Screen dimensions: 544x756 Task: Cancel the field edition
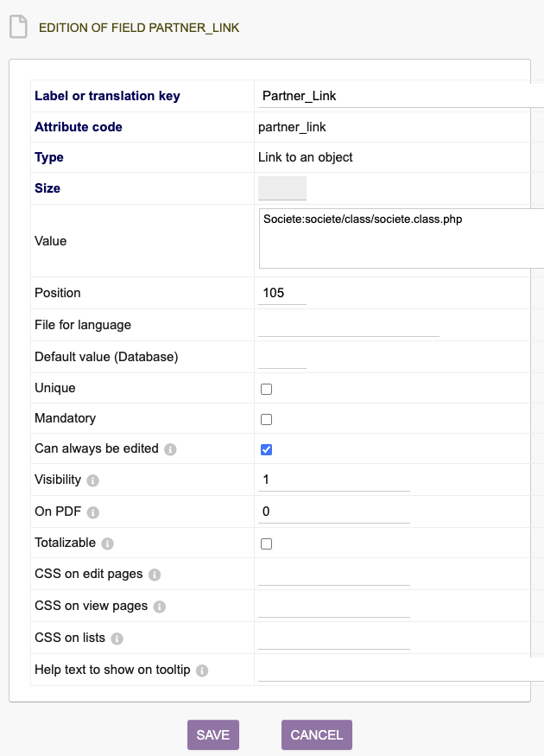317,734
